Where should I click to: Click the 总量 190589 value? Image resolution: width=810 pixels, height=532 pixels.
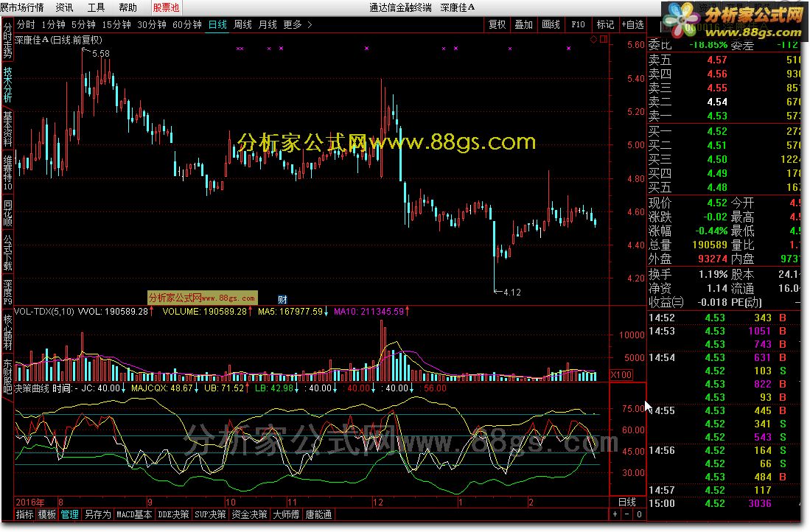coord(709,245)
